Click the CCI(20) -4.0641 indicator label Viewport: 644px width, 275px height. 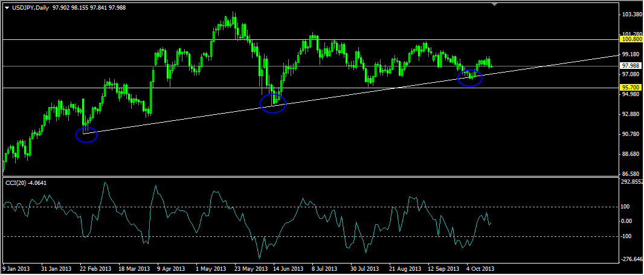pyautogui.click(x=26, y=183)
